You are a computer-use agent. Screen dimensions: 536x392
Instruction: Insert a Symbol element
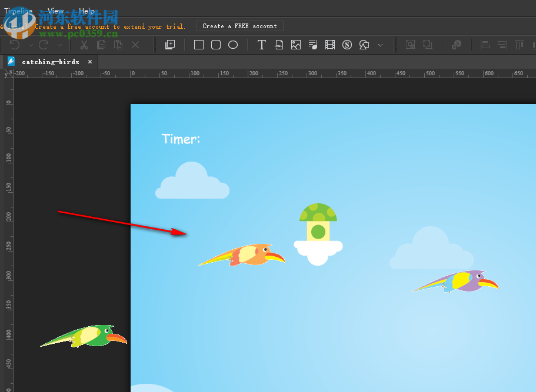(346, 44)
